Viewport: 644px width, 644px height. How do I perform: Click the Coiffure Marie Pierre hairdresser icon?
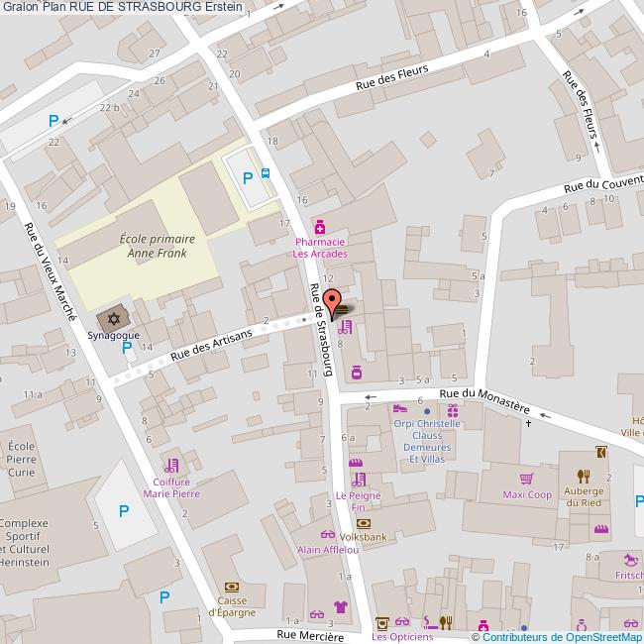[171, 465]
